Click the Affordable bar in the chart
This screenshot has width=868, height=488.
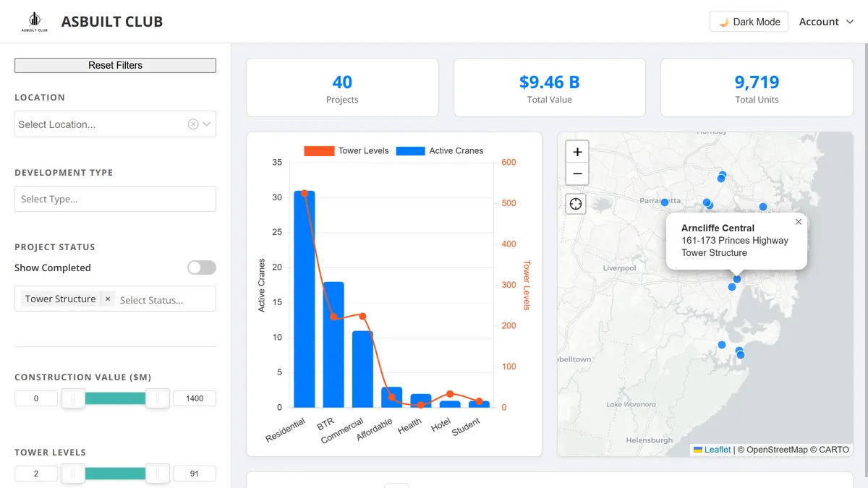coord(392,398)
